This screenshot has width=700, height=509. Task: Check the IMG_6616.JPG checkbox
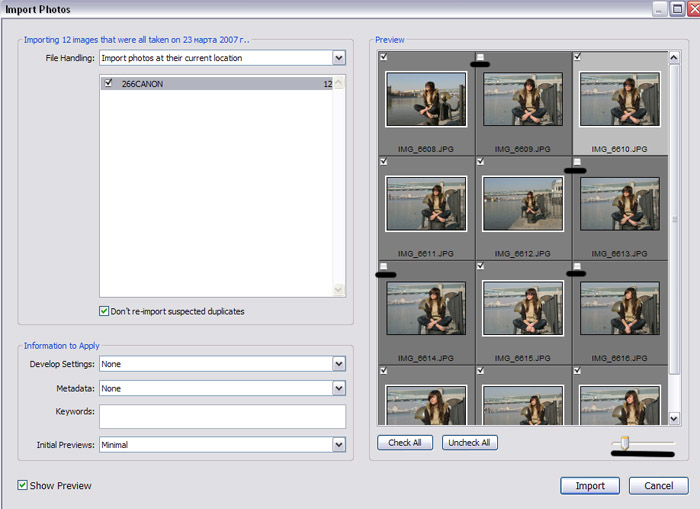point(577,266)
